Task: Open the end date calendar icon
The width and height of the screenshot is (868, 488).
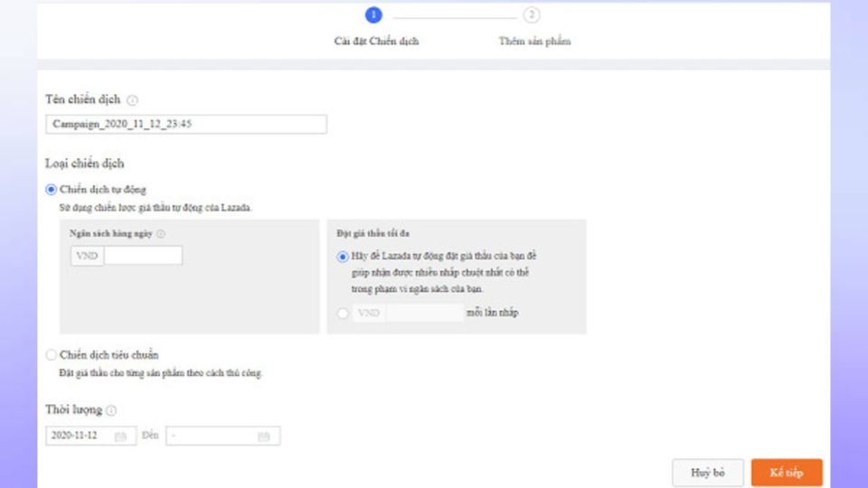Action: pos(263,436)
